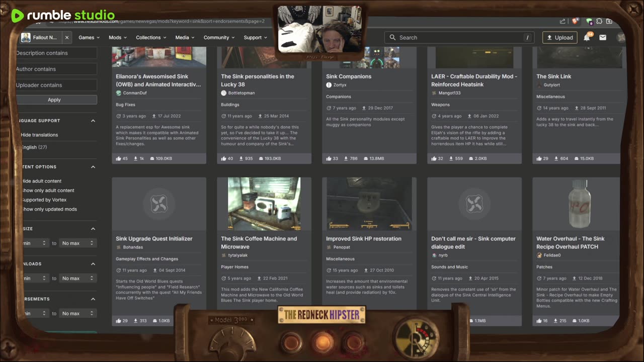Image resolution: width=644 pixels, height=362 pixels.
Task: Click Mangot133 author avatar
Action: point(434,93)
